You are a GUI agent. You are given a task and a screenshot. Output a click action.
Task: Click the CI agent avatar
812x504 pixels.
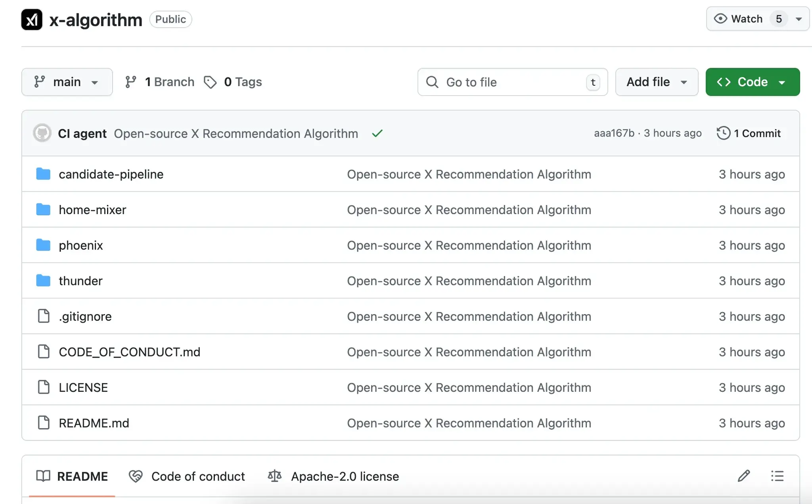pyautogui.click(x=42, y=133)
